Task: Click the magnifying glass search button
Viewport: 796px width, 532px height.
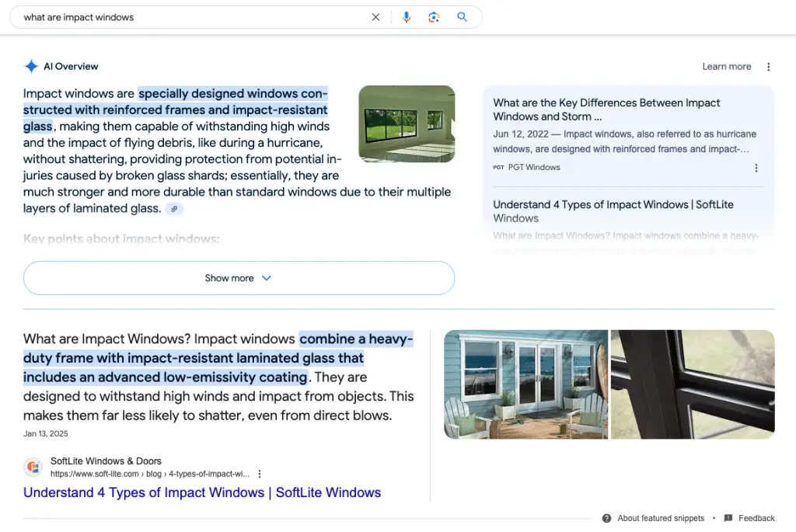Action: [462, 17]
